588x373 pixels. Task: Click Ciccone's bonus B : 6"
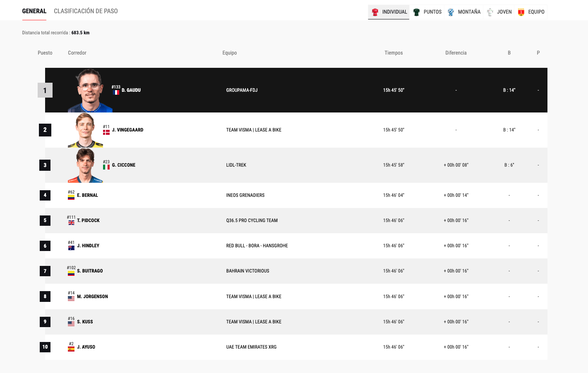pyautogui.click(x=509, y=165)
